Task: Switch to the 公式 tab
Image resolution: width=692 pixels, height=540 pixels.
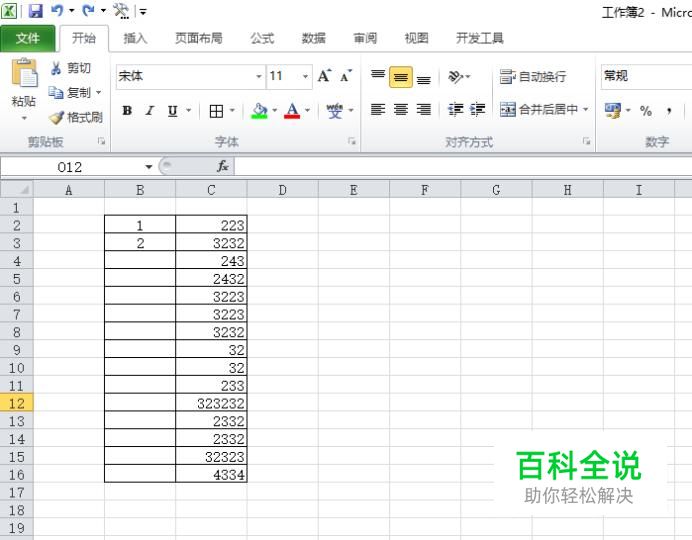Action: coord(263,38)
